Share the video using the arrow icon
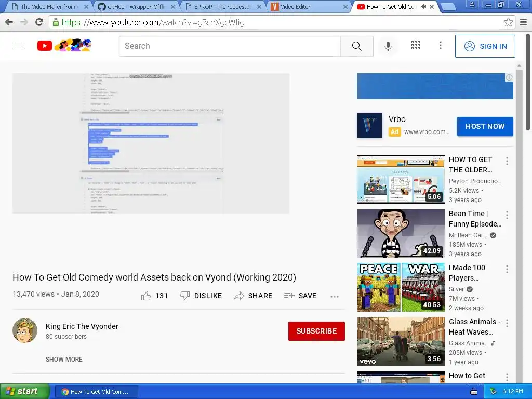Image resolution: width=532 pixels, height=399 pixels. [239, 296]
